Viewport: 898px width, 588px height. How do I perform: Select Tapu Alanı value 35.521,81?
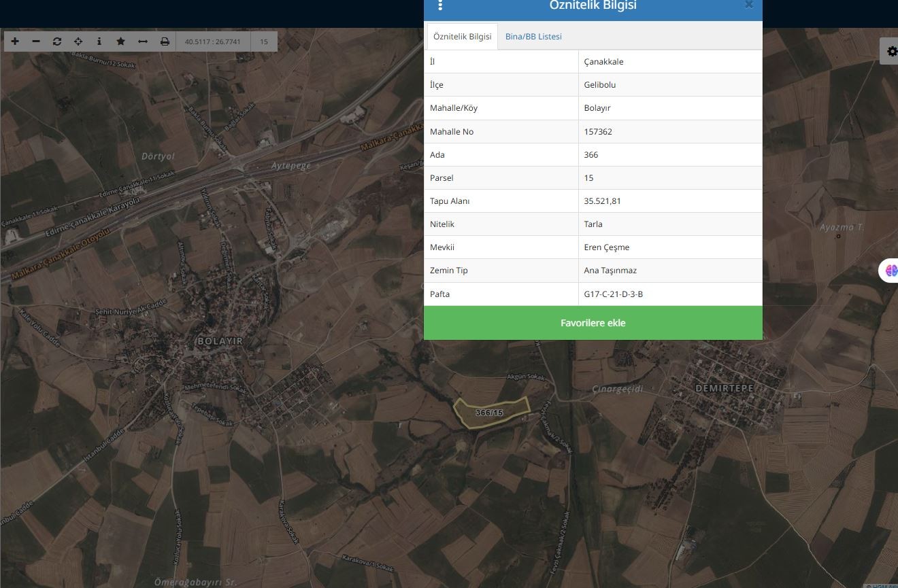click(x=670, y=201)
